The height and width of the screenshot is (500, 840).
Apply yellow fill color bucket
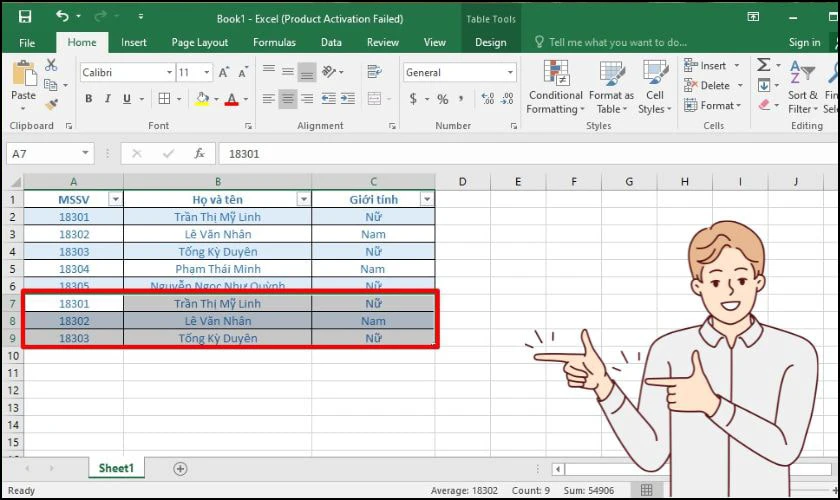[202, 99]
